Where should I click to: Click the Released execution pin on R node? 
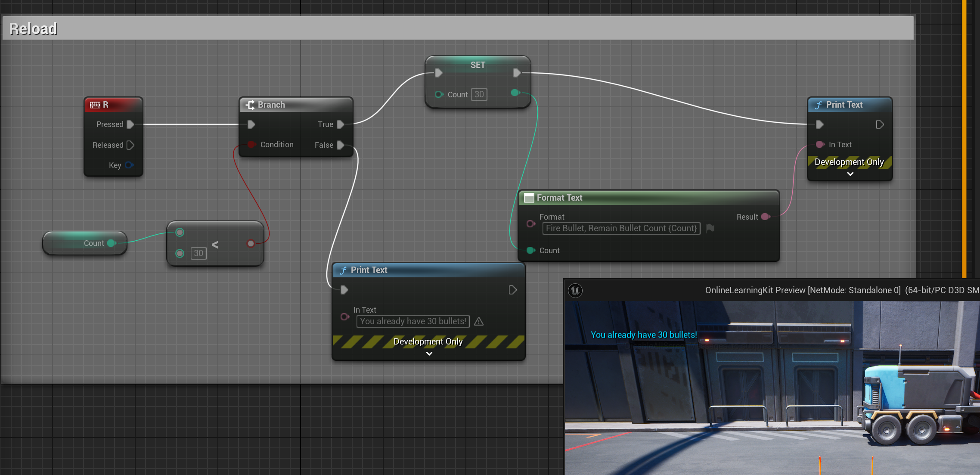130,145
